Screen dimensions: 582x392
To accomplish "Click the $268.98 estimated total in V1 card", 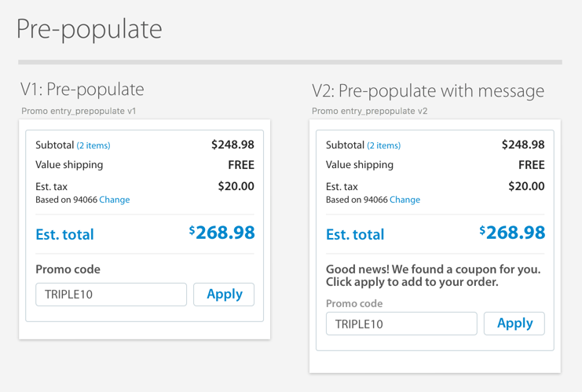I will coord(222,233).
